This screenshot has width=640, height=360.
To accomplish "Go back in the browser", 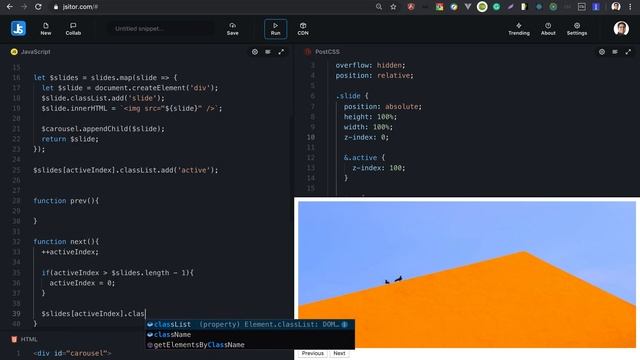I will pyautogui.click(x=10, y=7).
